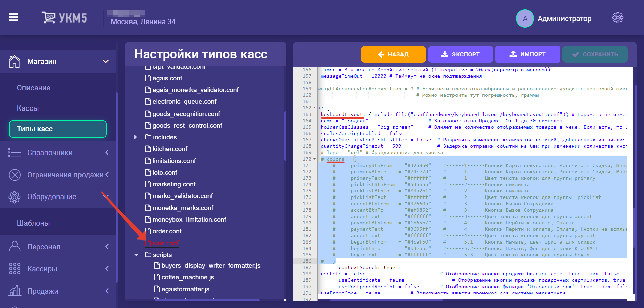Click the file icon of electronic_queue.conf
This screenshot has width=644, height=308.
click(148, 101)
